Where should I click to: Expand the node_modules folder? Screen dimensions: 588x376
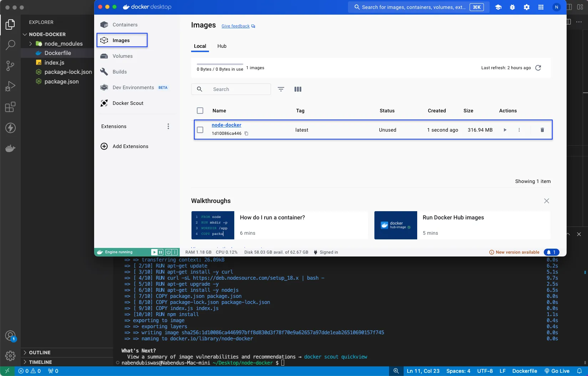click(30, 44)
